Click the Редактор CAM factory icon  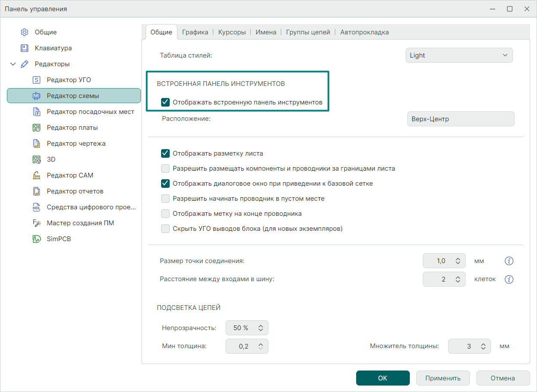(37, 175)
